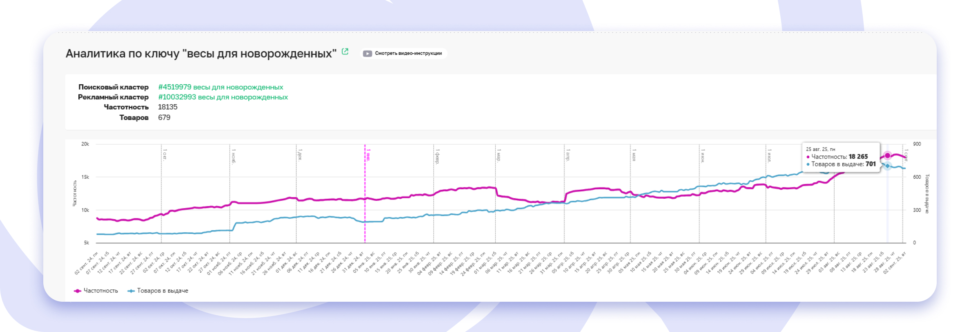This screenshot has width=980, height=332.
Task: Click the 600 right axis label
Action: (917, 177)
